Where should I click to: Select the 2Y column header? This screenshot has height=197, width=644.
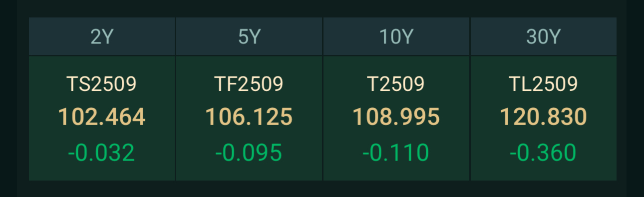[x=102, y=36]
